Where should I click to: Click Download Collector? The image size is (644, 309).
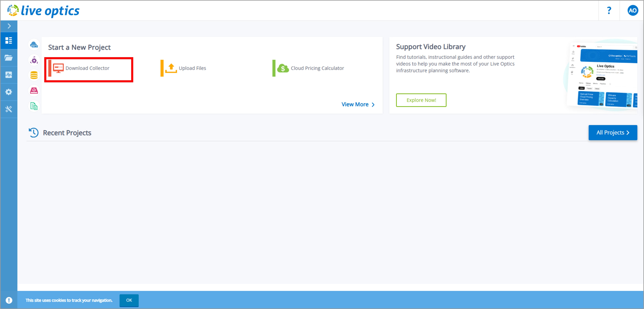pyautogui.click(x=87, y=68)
